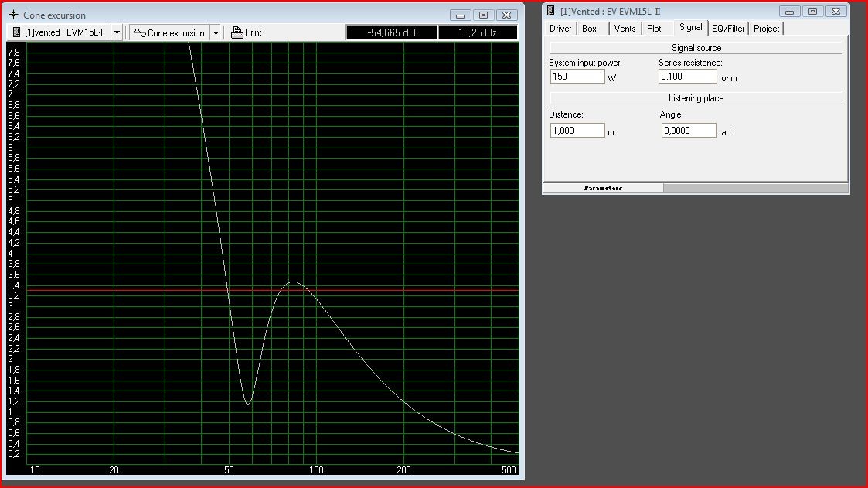Select the Signal tab
The image size is (868, 488).
click(691, 28)
